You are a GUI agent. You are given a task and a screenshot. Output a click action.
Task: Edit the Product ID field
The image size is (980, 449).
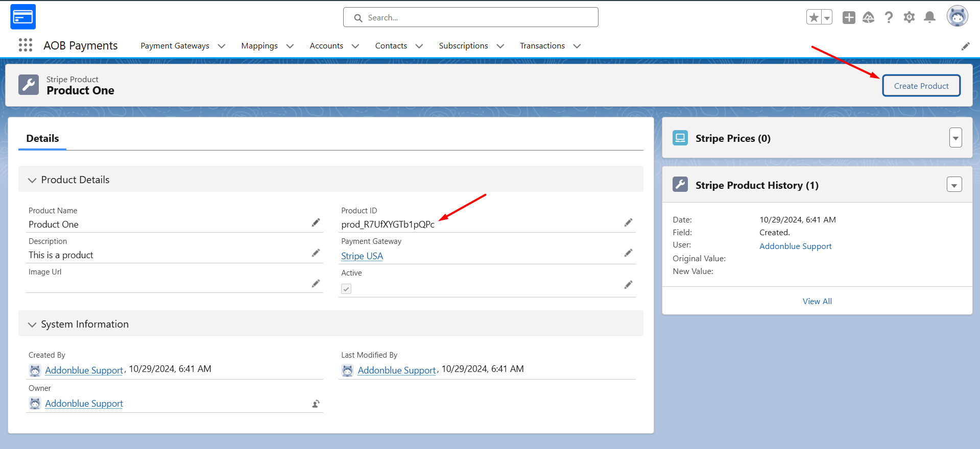628,222
